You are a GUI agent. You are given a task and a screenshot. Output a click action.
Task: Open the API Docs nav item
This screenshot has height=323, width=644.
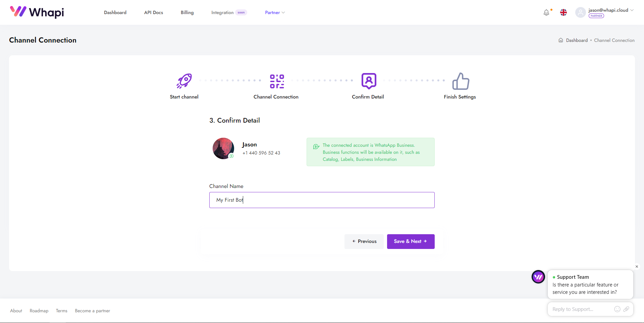coord(154,12)
